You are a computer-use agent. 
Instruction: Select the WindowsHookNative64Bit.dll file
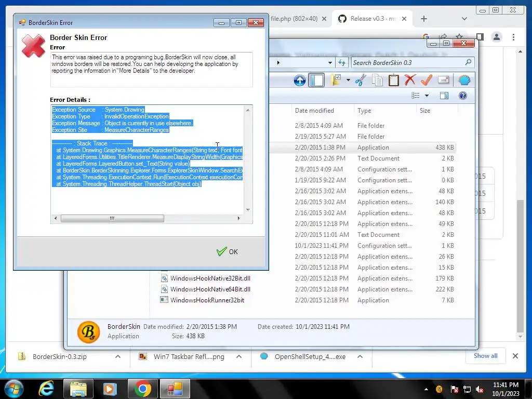pos(210,289)
